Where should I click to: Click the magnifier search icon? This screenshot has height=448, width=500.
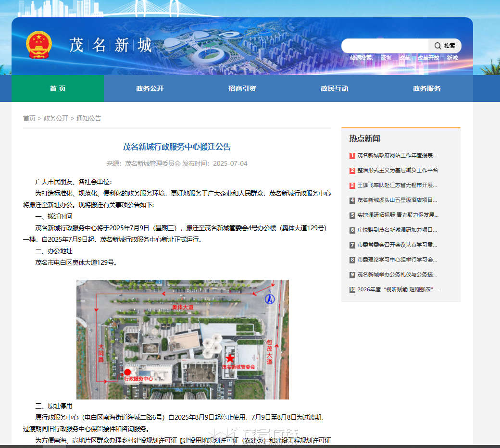[x=438, y=46]
